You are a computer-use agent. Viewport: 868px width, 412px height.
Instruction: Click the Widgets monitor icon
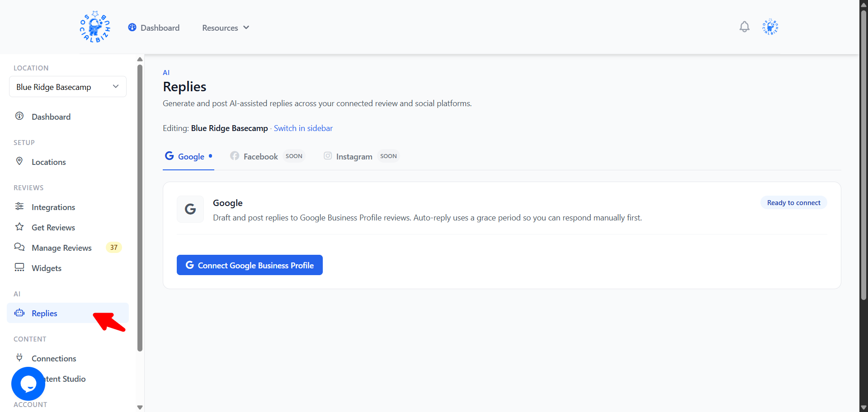click(19, 267)
